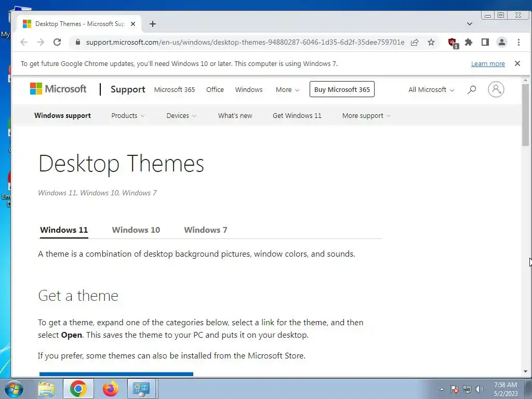Select the Windows 11 tab
This screenshot has height=399, width=532.
[64, 230]
